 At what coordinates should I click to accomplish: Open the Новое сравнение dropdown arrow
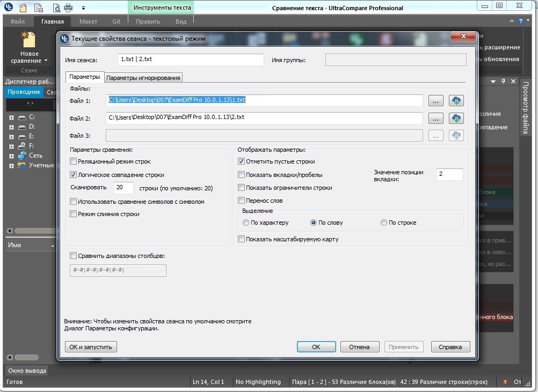click(46, 61)
